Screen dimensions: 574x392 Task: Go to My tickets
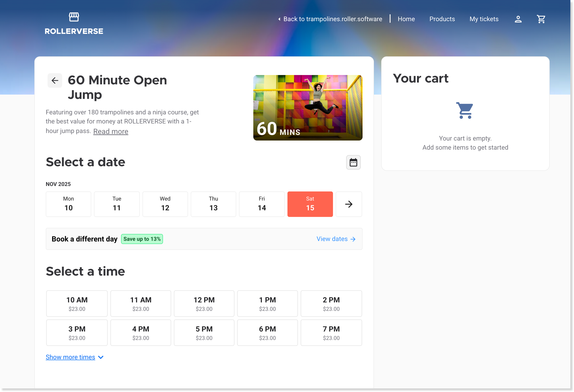click(x=484, y=19)
